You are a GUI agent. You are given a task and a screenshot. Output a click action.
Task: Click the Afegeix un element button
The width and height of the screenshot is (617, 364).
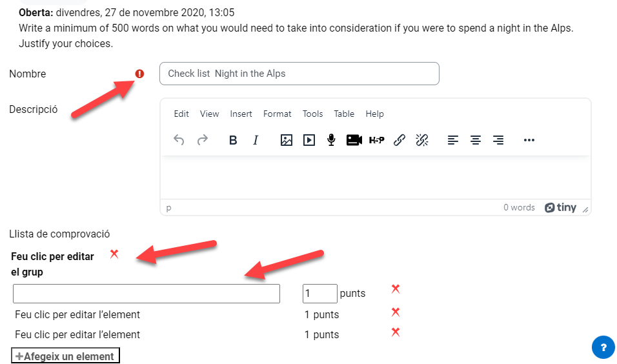(x=65, y=356)
